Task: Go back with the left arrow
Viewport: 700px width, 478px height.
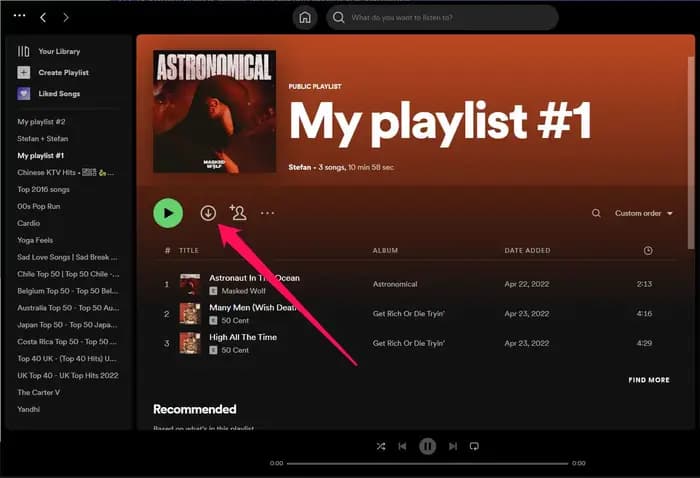Action: (43, 17)
